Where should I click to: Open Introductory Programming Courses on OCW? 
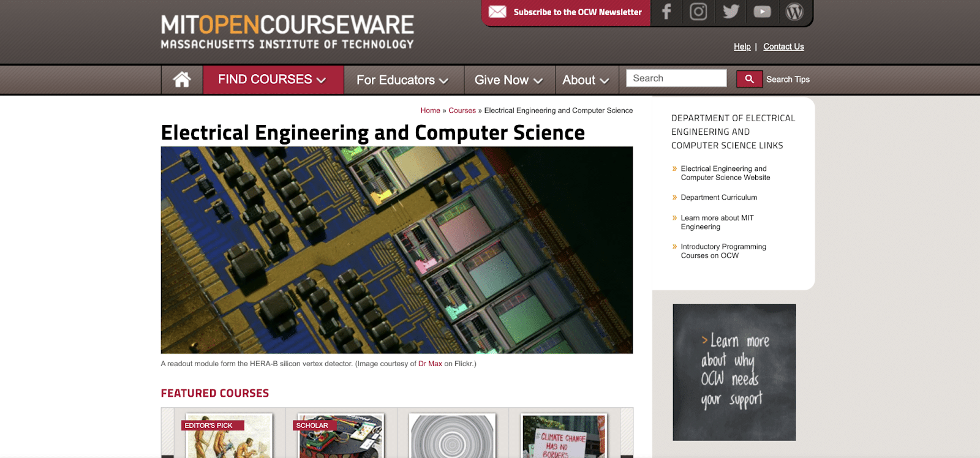[x=723, y=251]
